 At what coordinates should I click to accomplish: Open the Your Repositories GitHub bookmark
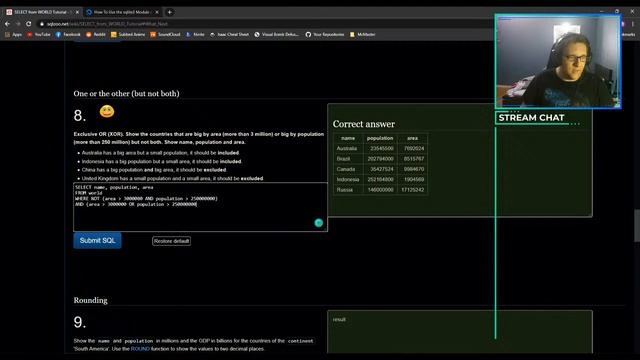(325, 35)
